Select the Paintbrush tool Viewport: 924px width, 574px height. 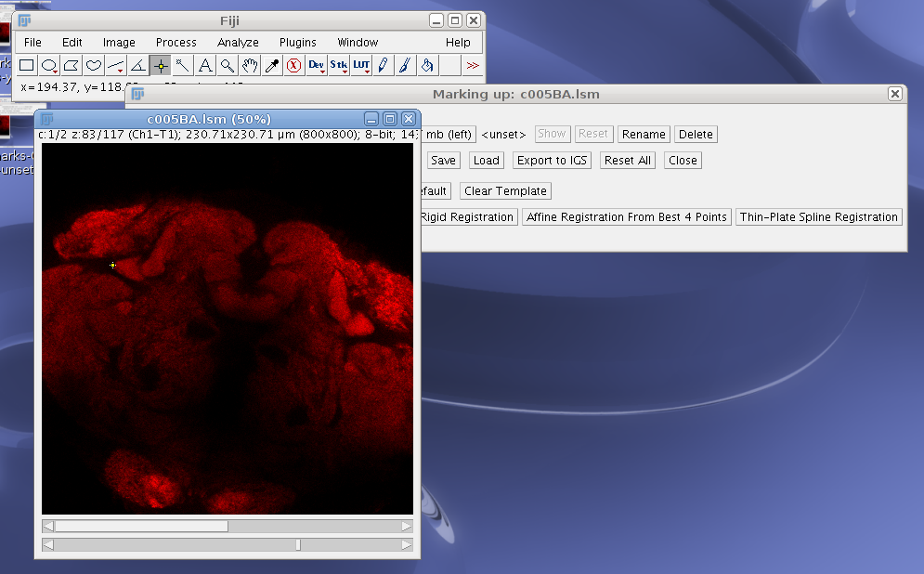[406, 65]
